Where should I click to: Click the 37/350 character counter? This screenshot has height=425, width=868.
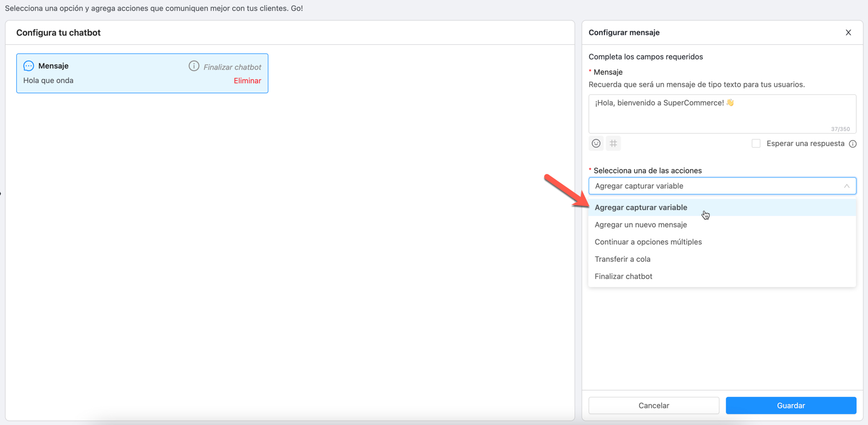pyautogui.click(x=840, y=129)
